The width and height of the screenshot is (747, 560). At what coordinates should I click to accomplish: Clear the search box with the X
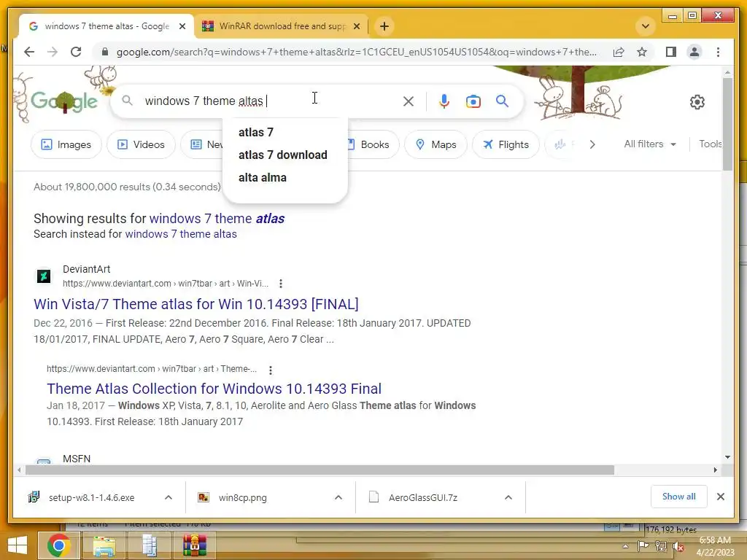[x=409, y=101]
